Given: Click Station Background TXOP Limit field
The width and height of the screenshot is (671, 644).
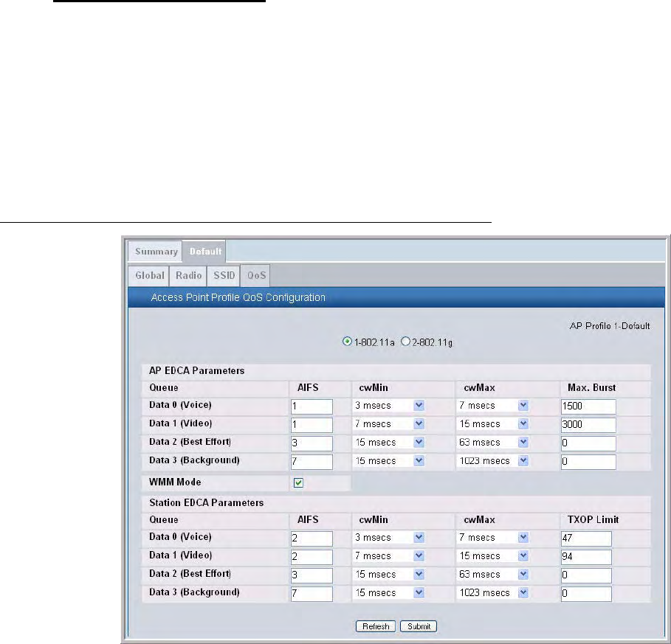Looking at the screenshot, I should click(x=586, y=594).
